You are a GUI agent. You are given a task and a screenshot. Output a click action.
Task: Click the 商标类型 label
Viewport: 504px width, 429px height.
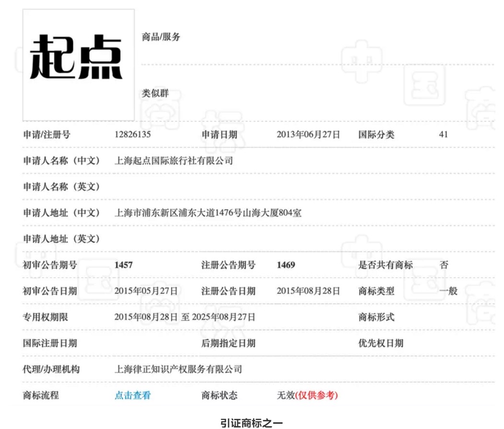(x=376, y=291)
